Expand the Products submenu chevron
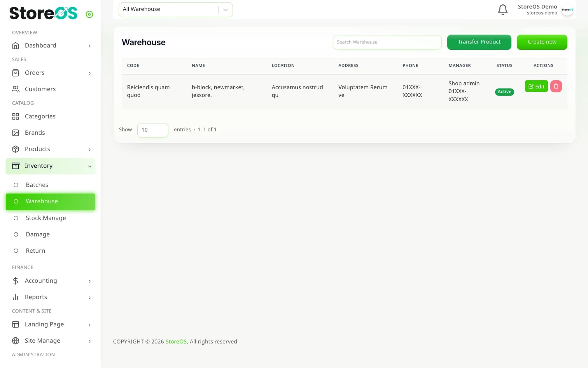Viewport: 588px width, 368px height. coord(90,150)
